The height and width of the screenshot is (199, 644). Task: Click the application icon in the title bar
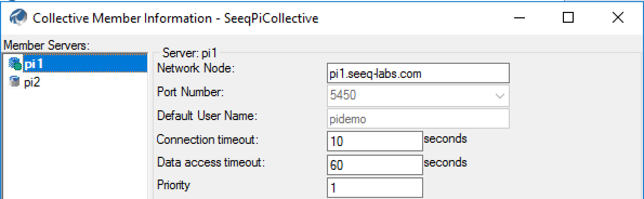(17, 18)
